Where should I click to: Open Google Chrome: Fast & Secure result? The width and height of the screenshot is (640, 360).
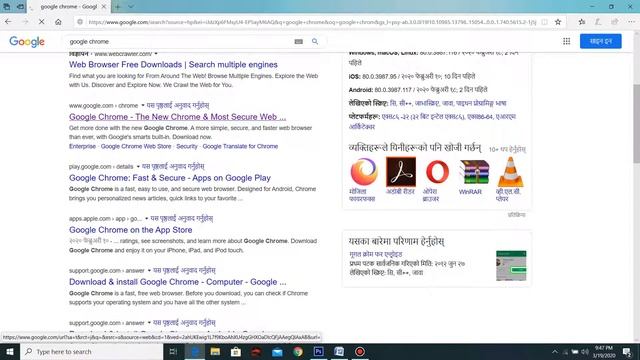click(x=170, y=178)
